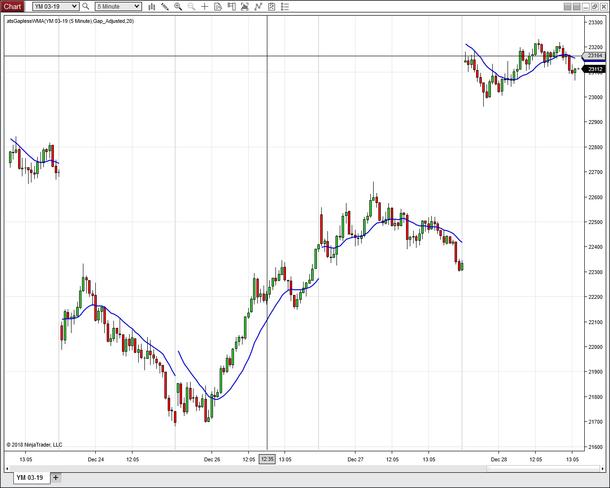Click the red Chart title label

click(x=12, y=6)
